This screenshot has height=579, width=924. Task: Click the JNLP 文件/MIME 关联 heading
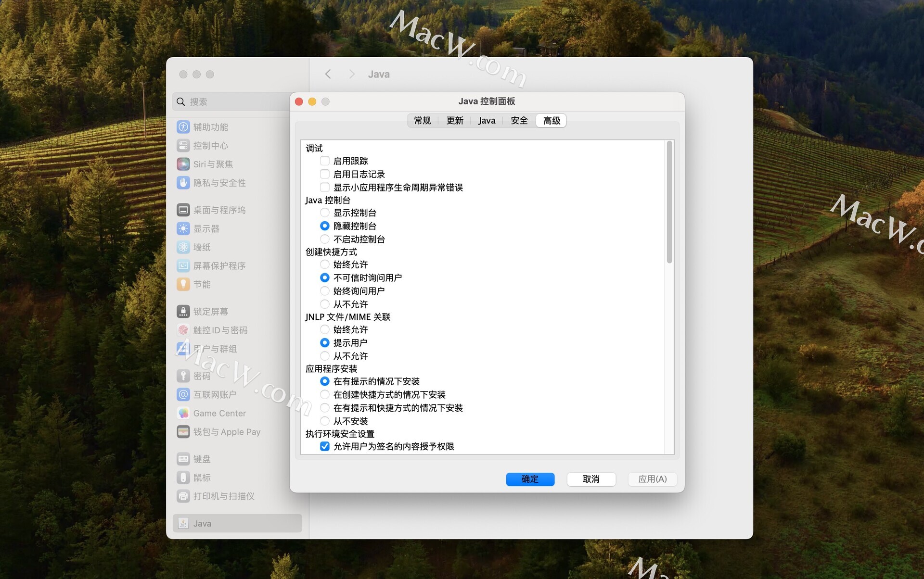[348, 317]
